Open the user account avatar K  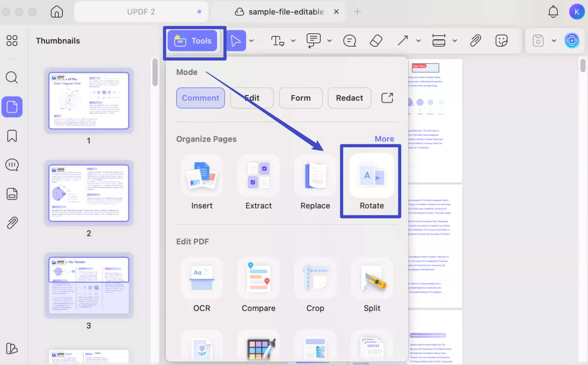click(577, 12)
